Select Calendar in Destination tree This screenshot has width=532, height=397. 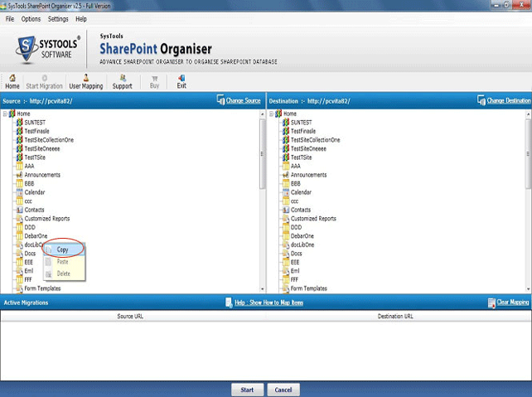pyautogui.click(x=301, y=192)
